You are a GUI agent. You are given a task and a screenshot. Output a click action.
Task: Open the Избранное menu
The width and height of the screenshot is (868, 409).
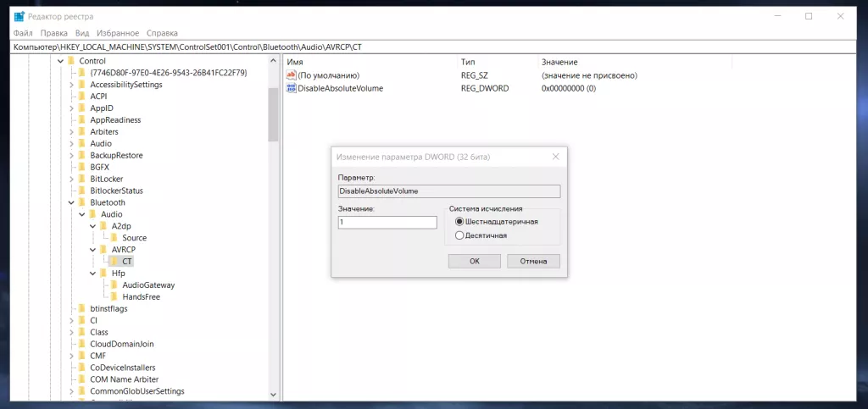click(x=118, y=33)
